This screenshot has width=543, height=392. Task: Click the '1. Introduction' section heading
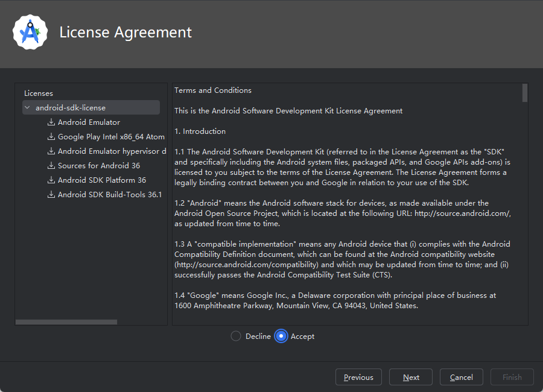pos(200,131)
